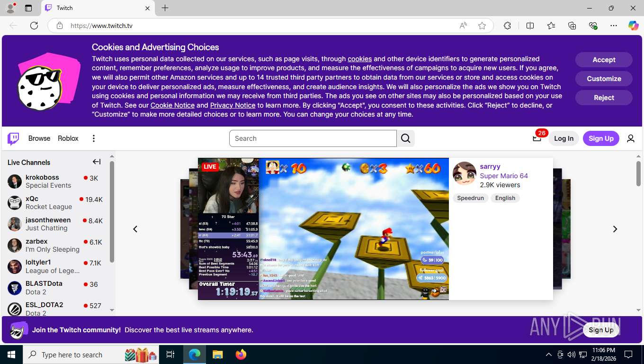Open Super Mario 64 category link
This screenshot has height=364, width=644.
coord(504,176)
